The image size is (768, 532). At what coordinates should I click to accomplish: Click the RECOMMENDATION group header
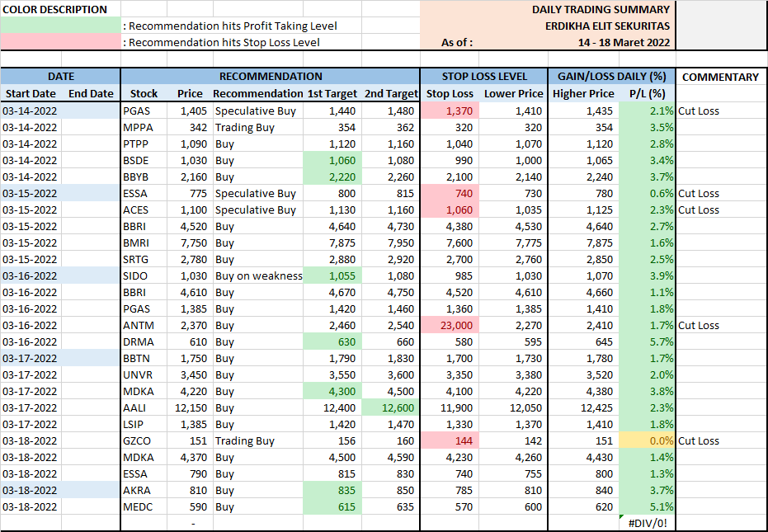coord(270,77)
